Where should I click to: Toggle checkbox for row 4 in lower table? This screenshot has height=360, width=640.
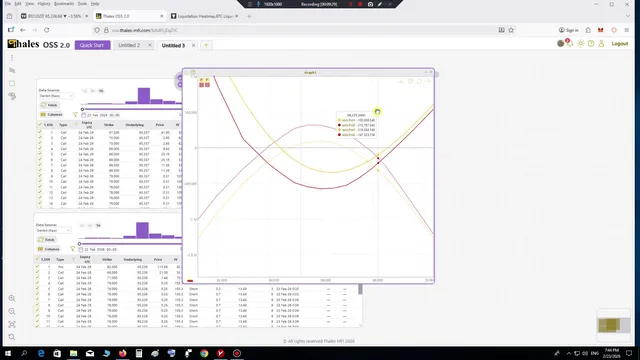[37, 283]
